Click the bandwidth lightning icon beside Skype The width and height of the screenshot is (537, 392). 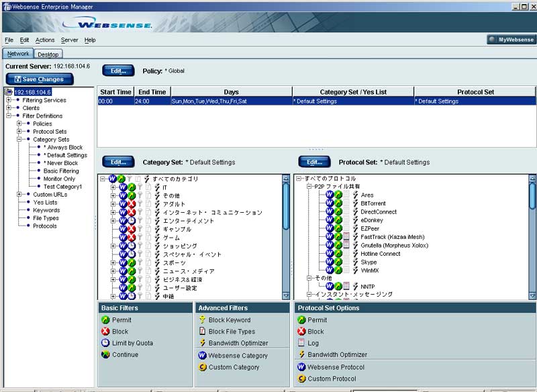(356, 262)
